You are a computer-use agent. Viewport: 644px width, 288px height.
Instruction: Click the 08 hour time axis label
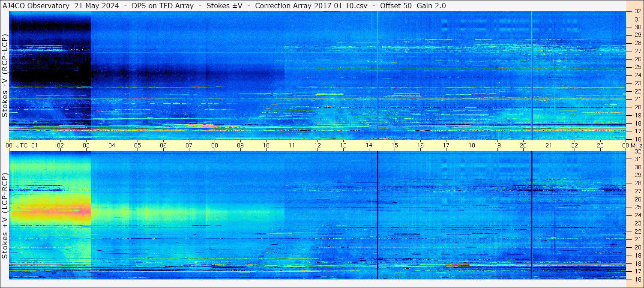tap(215, 145)
